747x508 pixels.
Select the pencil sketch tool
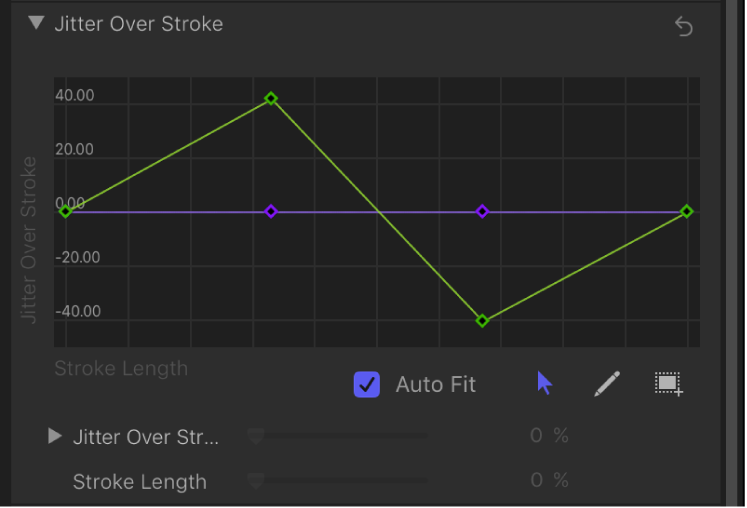(607, 384)
